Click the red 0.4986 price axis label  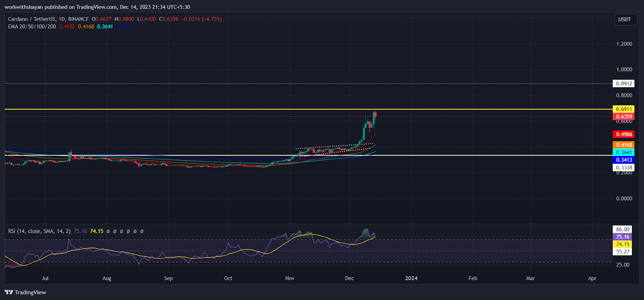coord(624,134)
